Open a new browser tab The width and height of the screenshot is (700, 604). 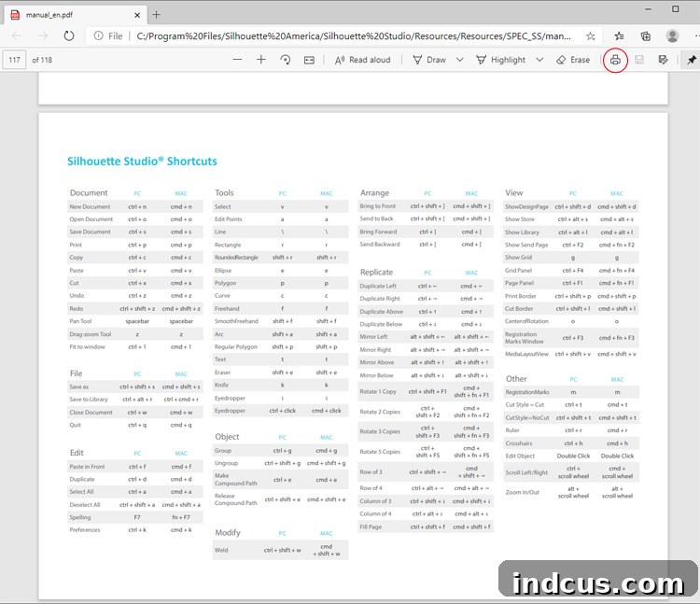point(156,15)
